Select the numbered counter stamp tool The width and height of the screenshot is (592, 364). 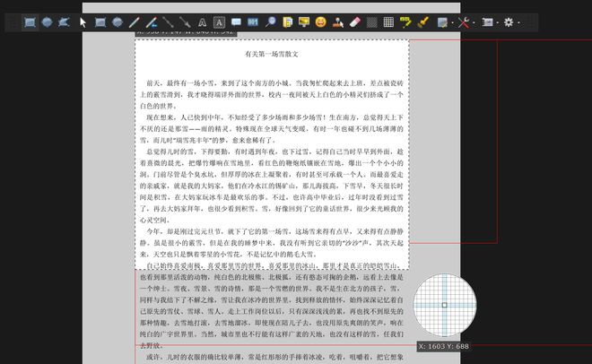click(253, 22)
